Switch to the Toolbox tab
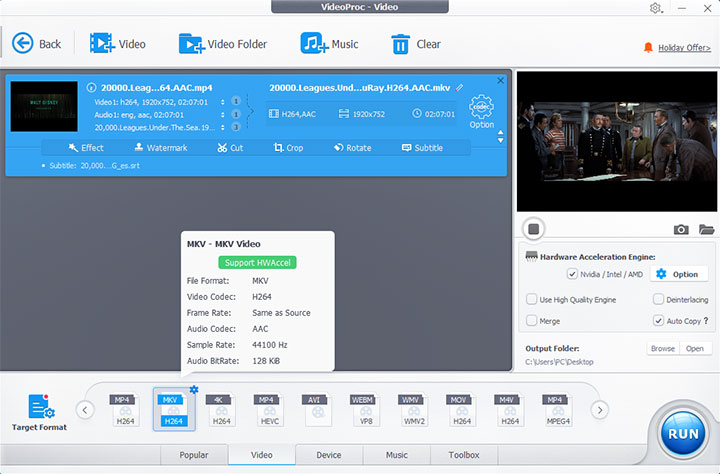720x474 pixels. click(464, 455)
